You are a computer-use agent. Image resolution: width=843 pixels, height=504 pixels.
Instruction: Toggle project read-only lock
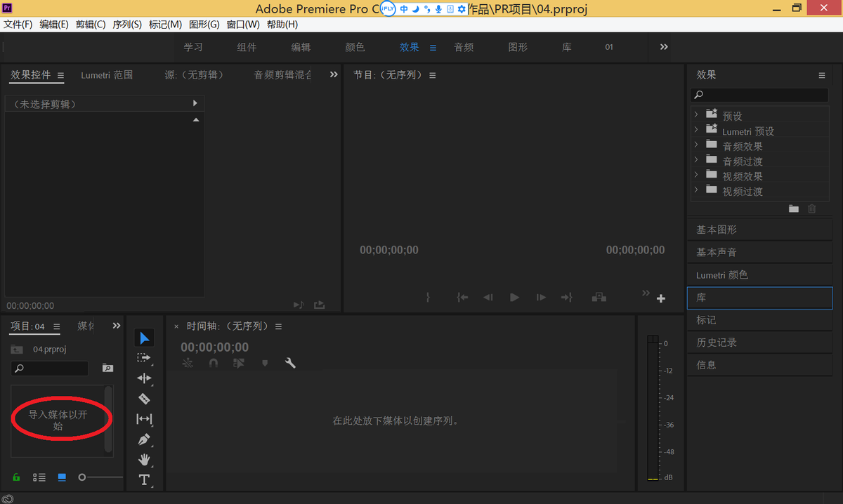point(17,477)
